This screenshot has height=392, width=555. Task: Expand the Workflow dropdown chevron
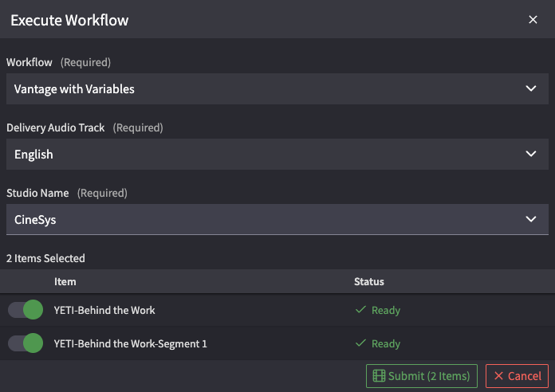[532, 89]
